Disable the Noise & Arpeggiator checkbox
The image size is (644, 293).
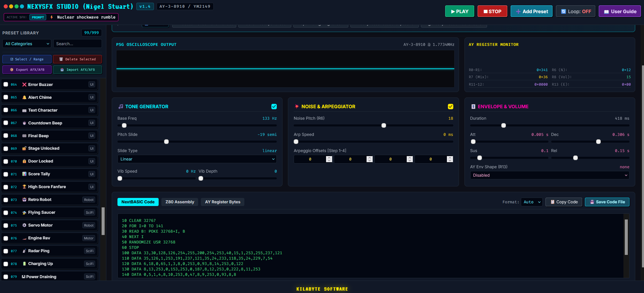(451, 107)
